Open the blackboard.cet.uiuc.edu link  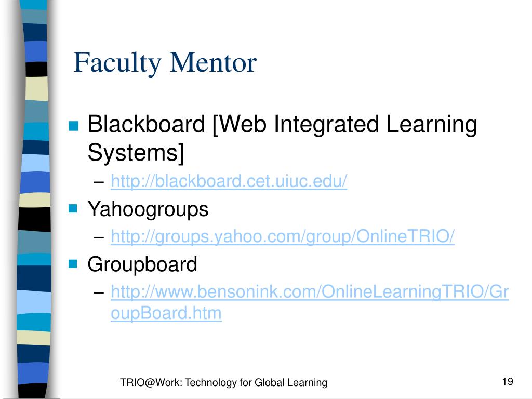pos(229,181)
